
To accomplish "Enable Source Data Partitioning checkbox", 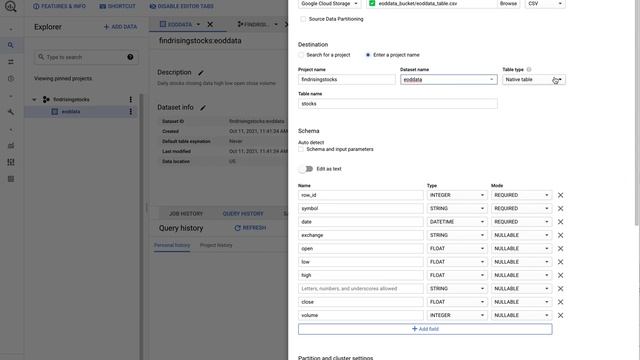I will pos(303,19).
